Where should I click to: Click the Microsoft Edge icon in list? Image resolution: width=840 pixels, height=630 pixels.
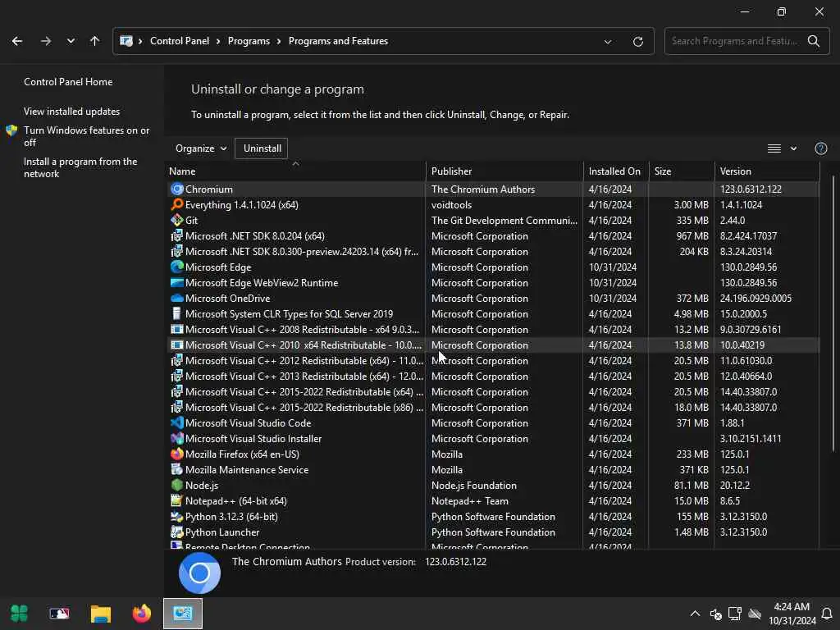pos(177,267)
